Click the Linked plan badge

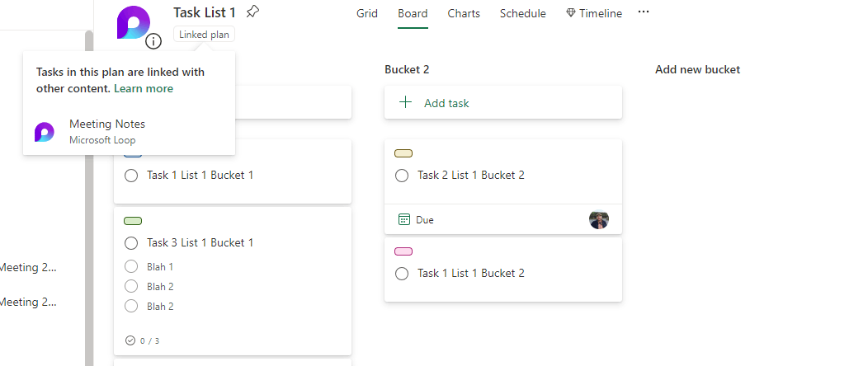[x=205, y=35]
